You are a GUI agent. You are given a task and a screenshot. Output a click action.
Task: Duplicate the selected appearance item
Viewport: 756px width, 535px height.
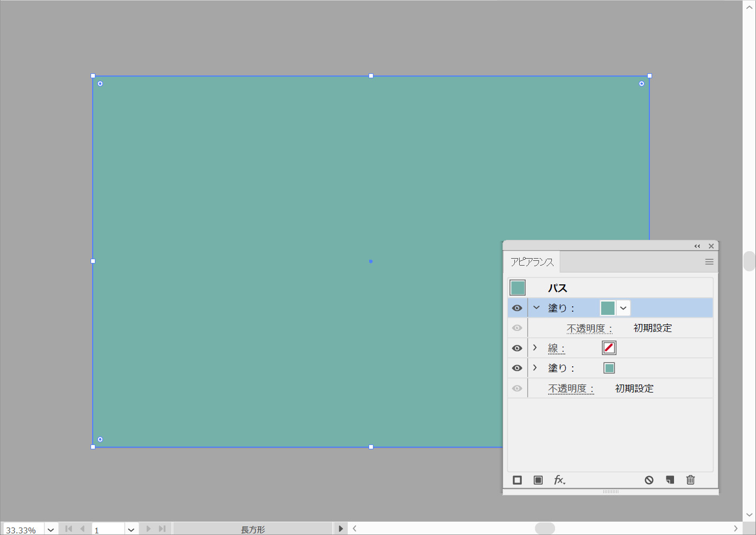pyautogui.click(x=670, y=480)
